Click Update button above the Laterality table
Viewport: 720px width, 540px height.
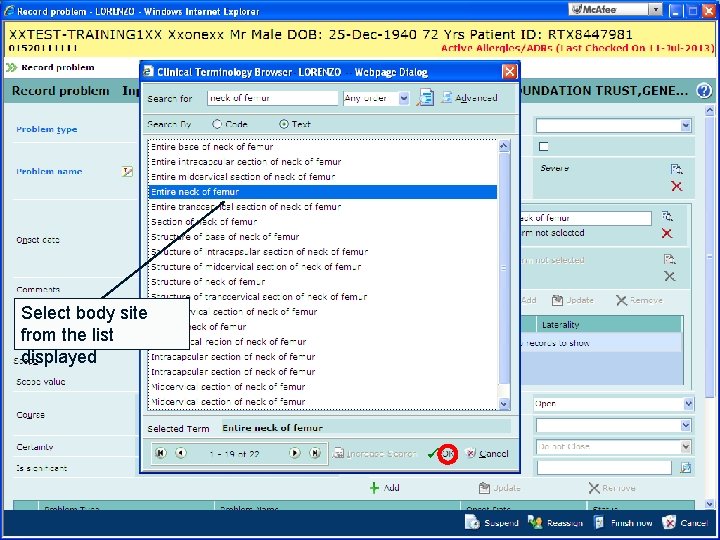pos(573,300)
